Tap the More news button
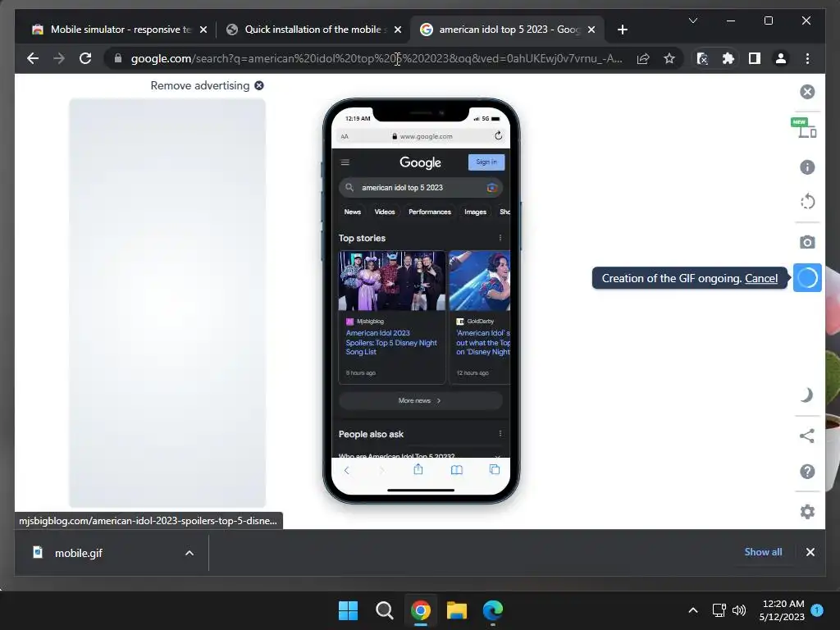Image resolution: width=840 pixels, height=630 pixels. (x=421, y=400)
